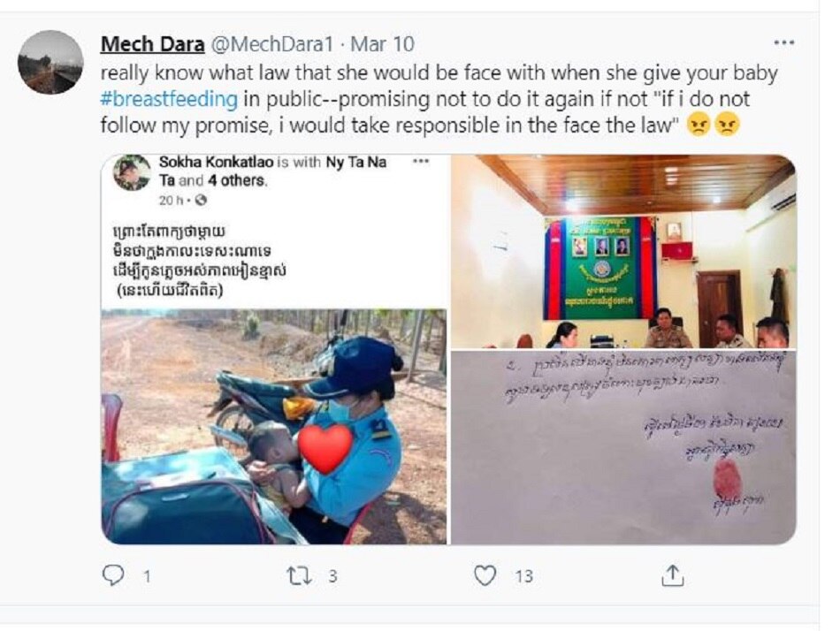Click the #breastfeeding hashtag
The height and width of the screenshot is (631, 840).
169,99
